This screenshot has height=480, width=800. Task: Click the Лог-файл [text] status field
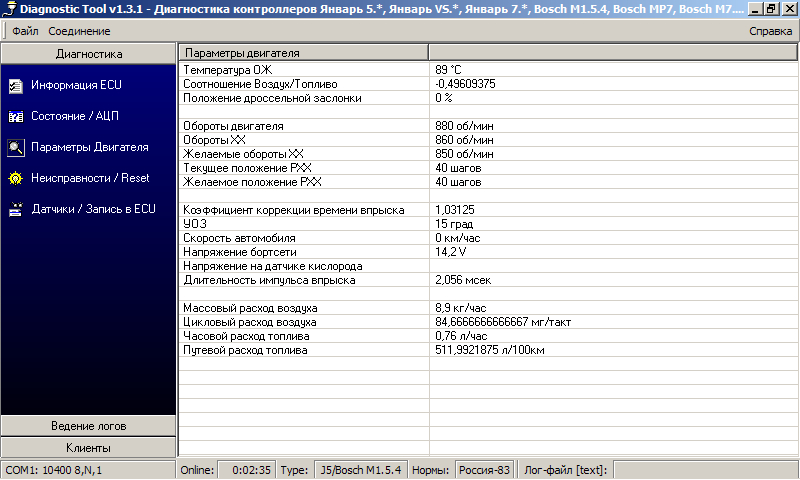565,470
